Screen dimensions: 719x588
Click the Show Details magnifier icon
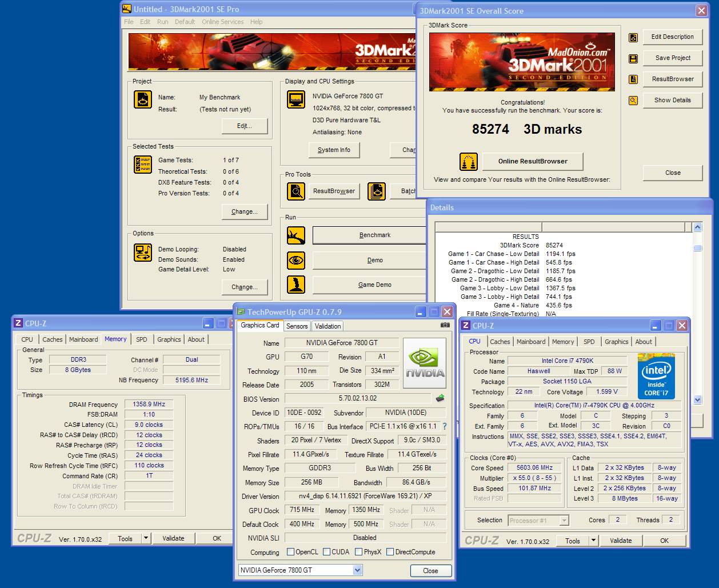pyautogui.click(x=633, y=101)
